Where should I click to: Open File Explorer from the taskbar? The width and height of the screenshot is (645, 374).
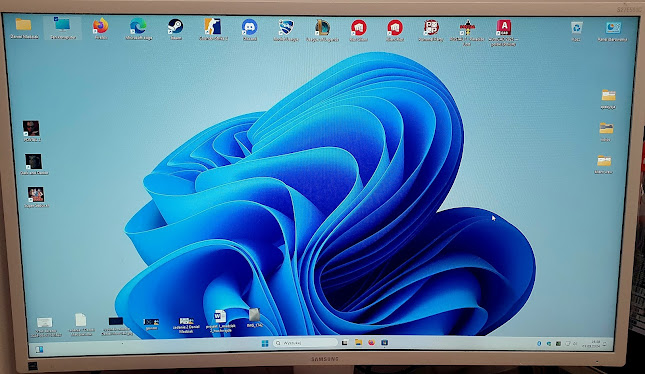point(358,342)
